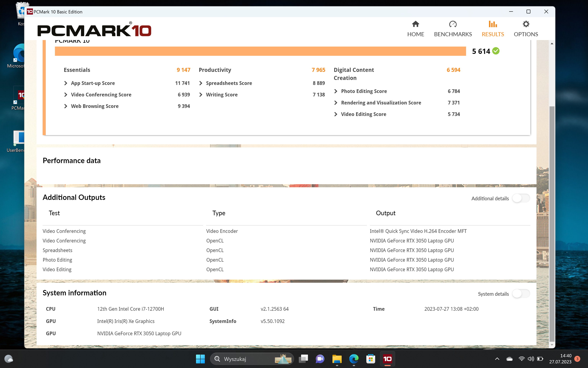Image resolution: width=588 pixels, height=368 pixels.
Task: Click the Time value 2023-07-27 13:08 +02:00
Action: coord(451,309)
